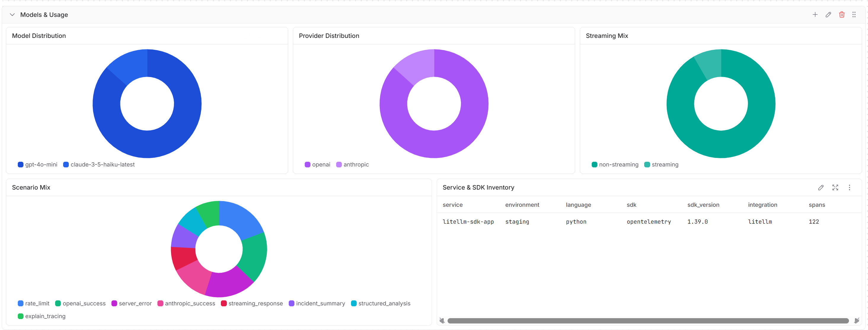
Task: Sort by the sdk column header
Action: coord(631,205)
